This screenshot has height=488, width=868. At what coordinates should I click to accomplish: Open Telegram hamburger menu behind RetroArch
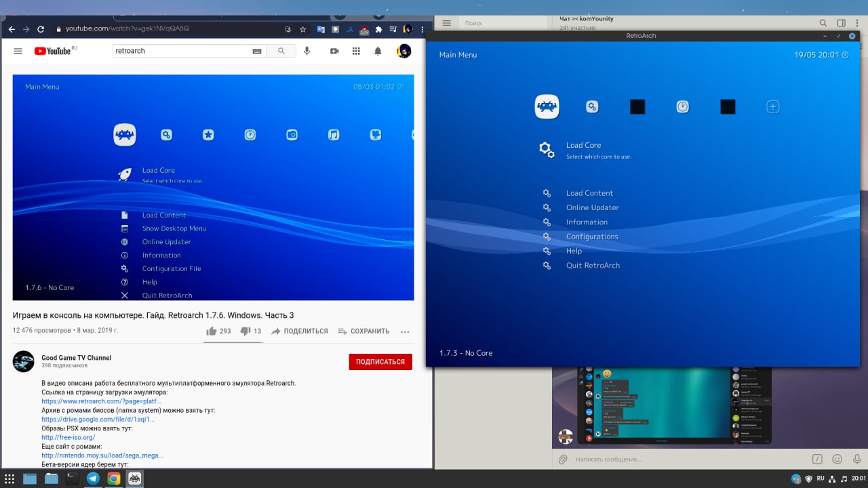(446, 23)
